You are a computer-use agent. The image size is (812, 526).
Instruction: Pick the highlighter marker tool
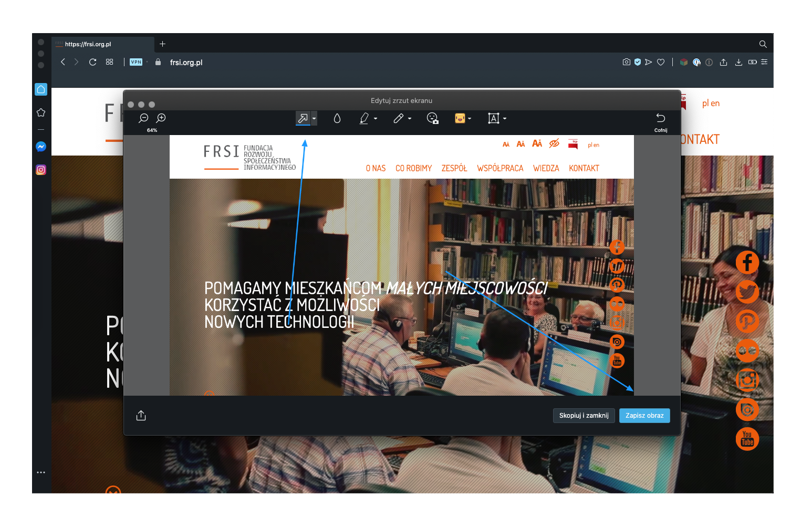[x=364, y=118]
